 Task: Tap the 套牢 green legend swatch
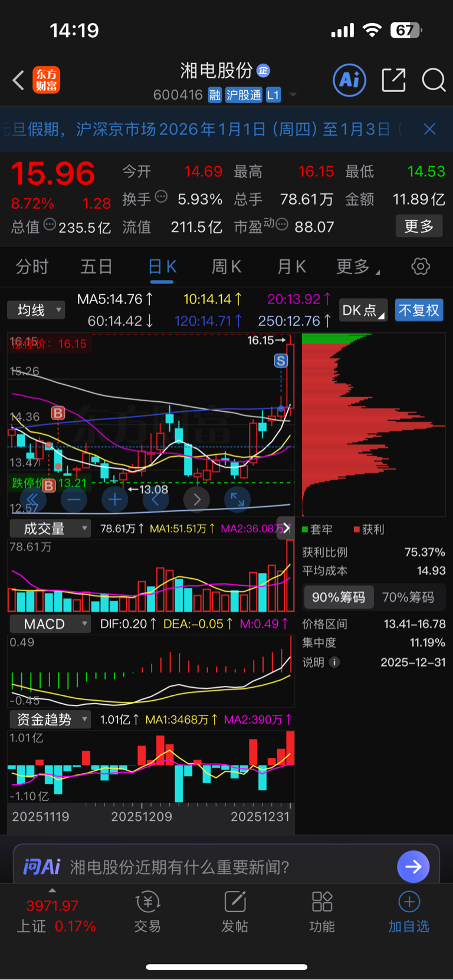[306, 529]
